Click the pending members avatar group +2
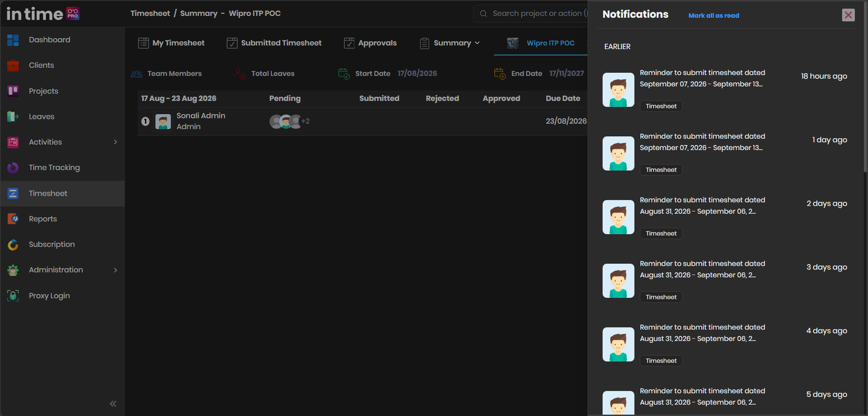 point(289,121)
